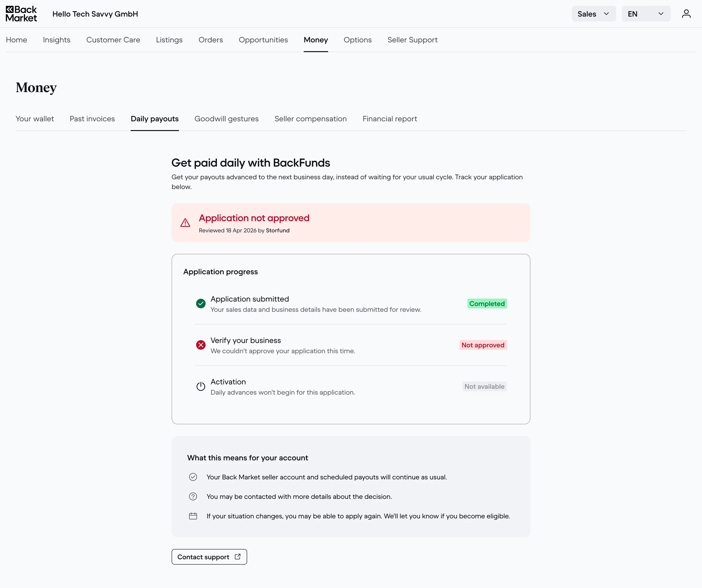Click the Back Market logo
Image resolution: width=702 pixels, height=588 pixels.
click(21, 14)
